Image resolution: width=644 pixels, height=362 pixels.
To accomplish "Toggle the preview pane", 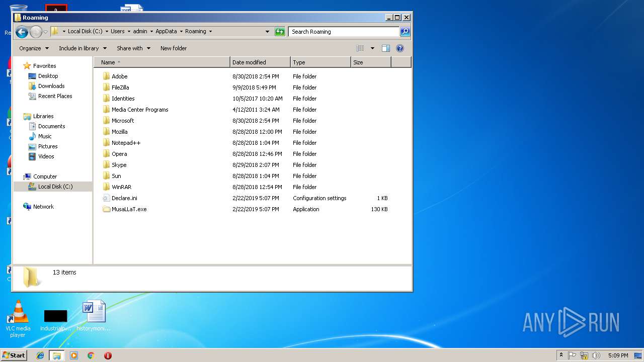I will (x=386, y=48).
